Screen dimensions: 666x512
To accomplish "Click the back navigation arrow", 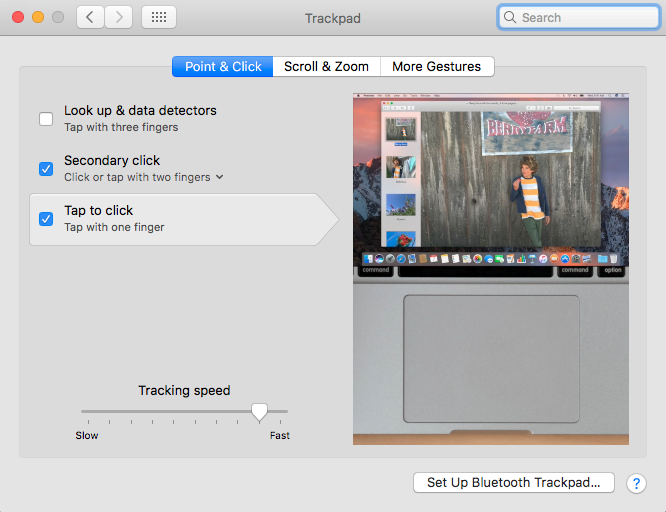I will [91, 17].
